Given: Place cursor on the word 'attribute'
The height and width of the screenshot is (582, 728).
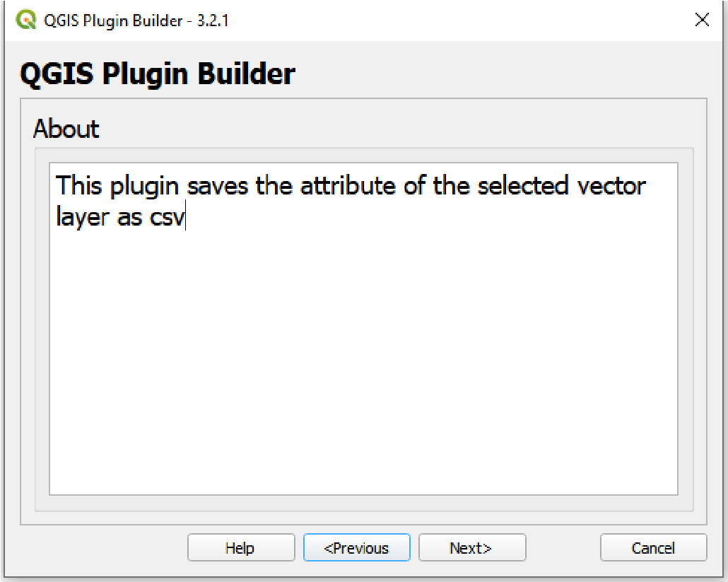Looking at the screenshot, I should click(348, 186).
